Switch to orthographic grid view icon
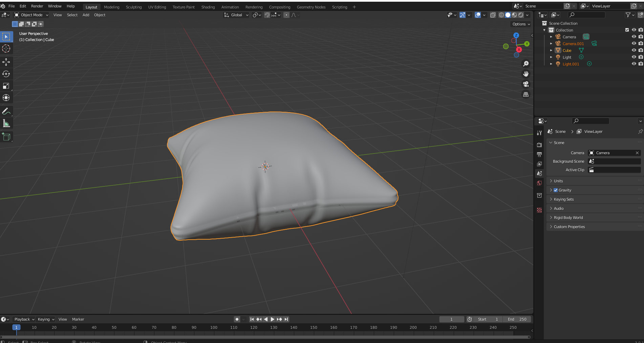 pos(526,95)
